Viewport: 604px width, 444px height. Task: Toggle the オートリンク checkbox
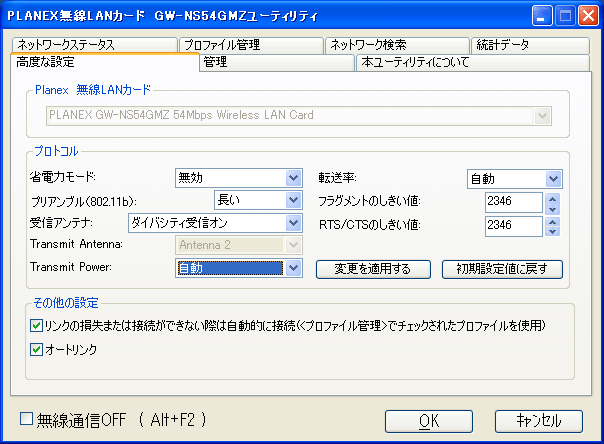point(36,350)
